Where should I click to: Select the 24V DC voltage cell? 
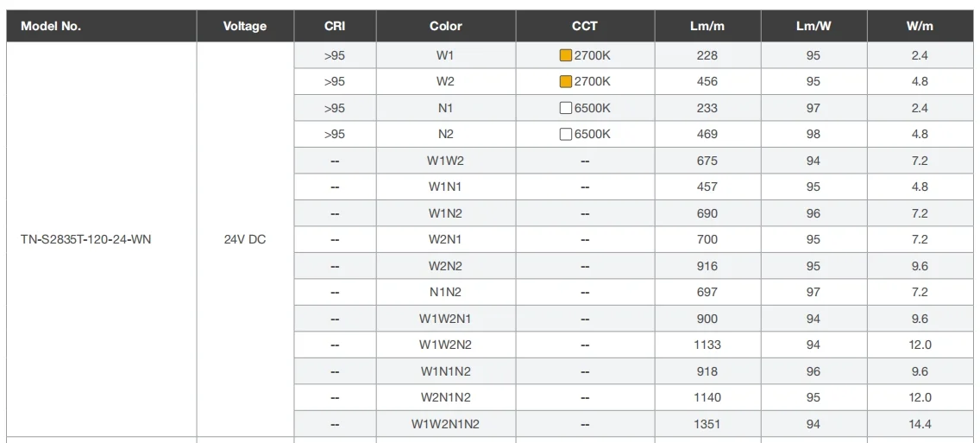tap(245, 239)
